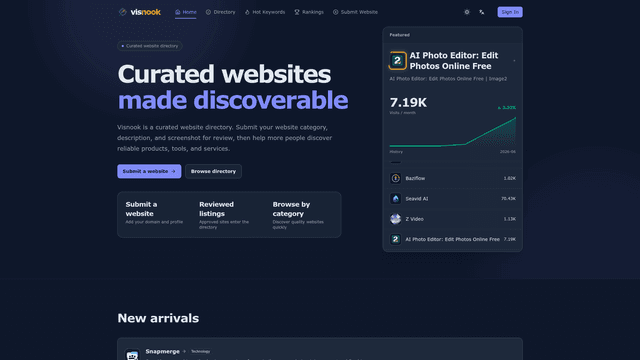The width and height of the screenshot is (640, 360).
Task: Open the Snapmerge listing link
Action: (x=162, y=351)
